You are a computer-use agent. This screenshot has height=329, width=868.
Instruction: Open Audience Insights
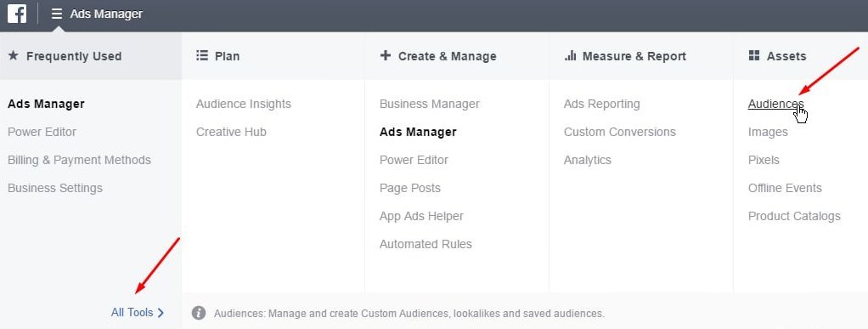(244, 104)
